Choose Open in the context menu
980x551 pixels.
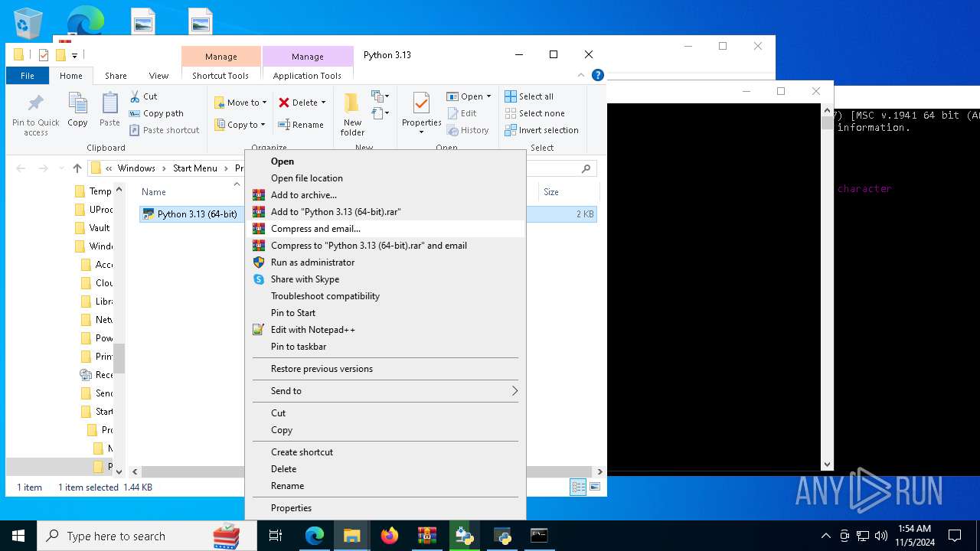pyautogui.click(x=385, y=161)
